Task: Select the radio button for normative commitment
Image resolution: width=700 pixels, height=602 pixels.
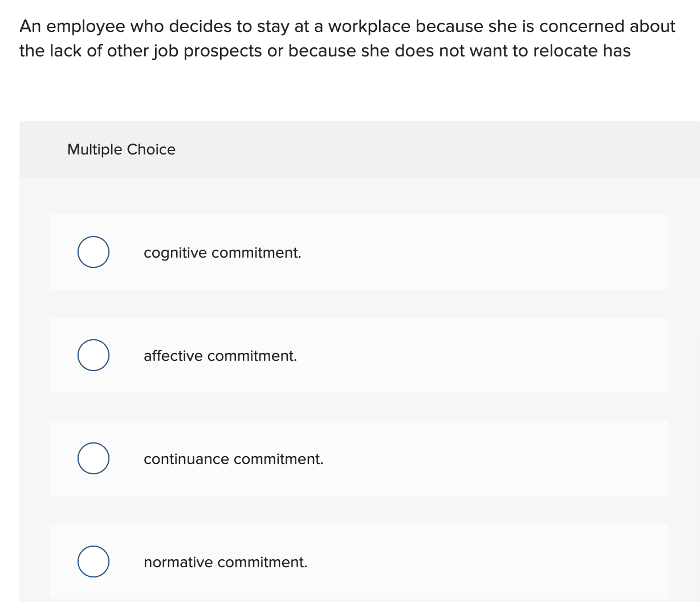Action: (x=93, y=562)
